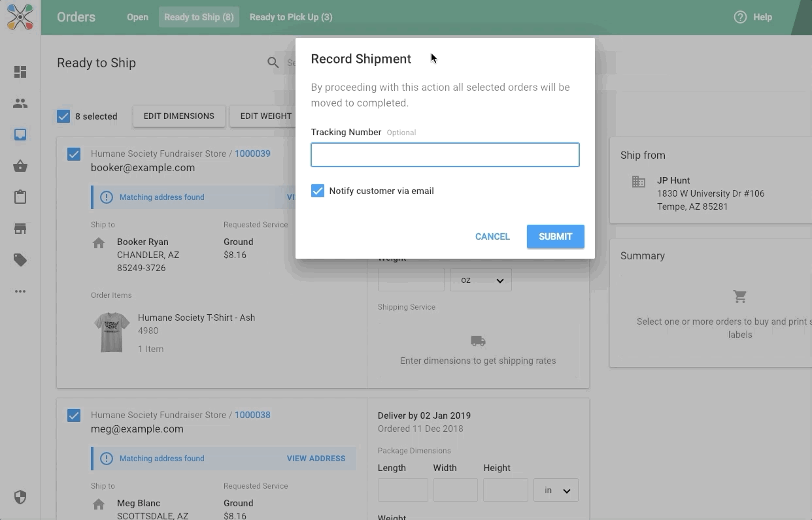Click the Height input on order 1000038
812x520 pixels.
(x=505, y=490)
